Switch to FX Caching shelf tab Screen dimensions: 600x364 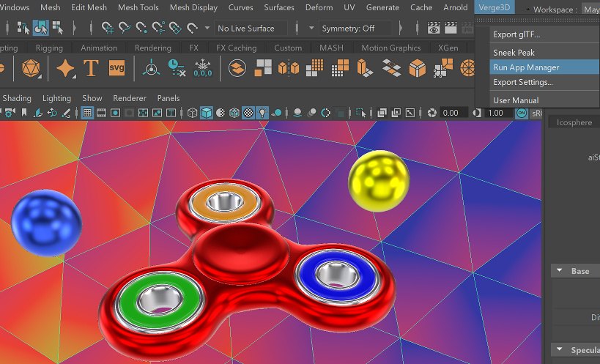pyautogui.click(x=236, y=48)
